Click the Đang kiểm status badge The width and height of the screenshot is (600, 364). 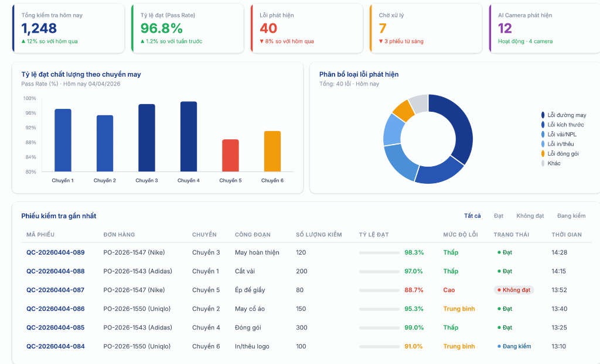514,346
